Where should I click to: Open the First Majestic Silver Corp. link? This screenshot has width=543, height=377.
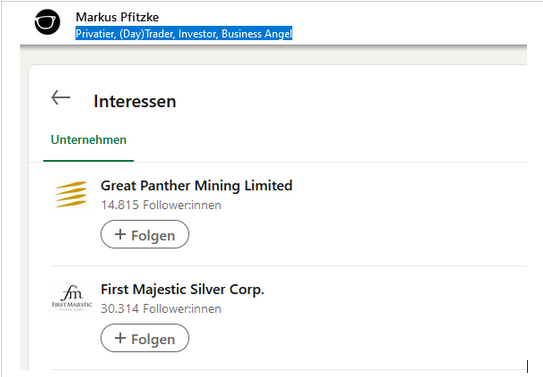point(182,290)
